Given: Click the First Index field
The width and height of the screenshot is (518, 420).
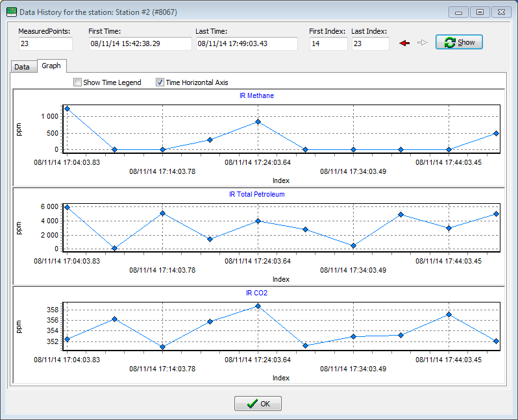Looking at the screenshot, I should pyautogui.click(x=328, y=43).
